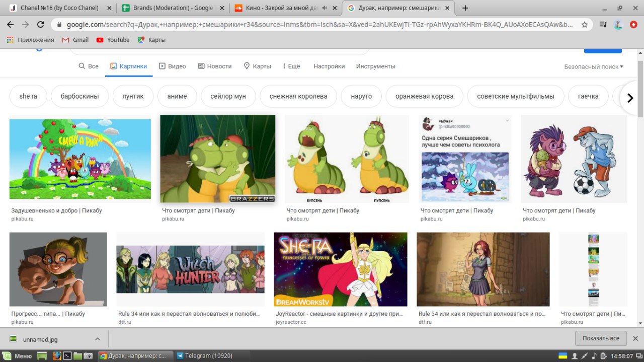
Task: Open the She-Ra DreamWorks thumbnail
Action: [x=341, y=269]
